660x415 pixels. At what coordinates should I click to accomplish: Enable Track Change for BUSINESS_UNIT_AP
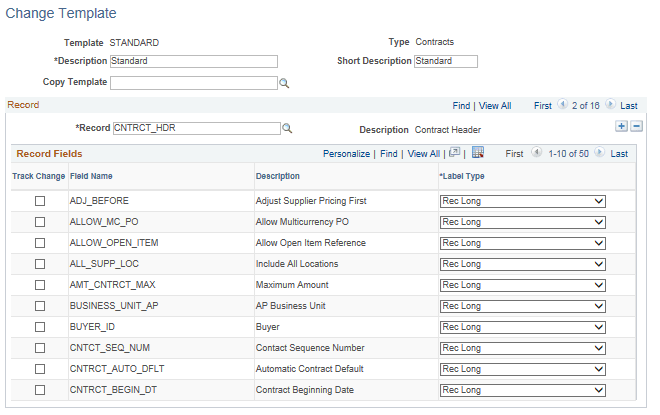coord(40,306)
